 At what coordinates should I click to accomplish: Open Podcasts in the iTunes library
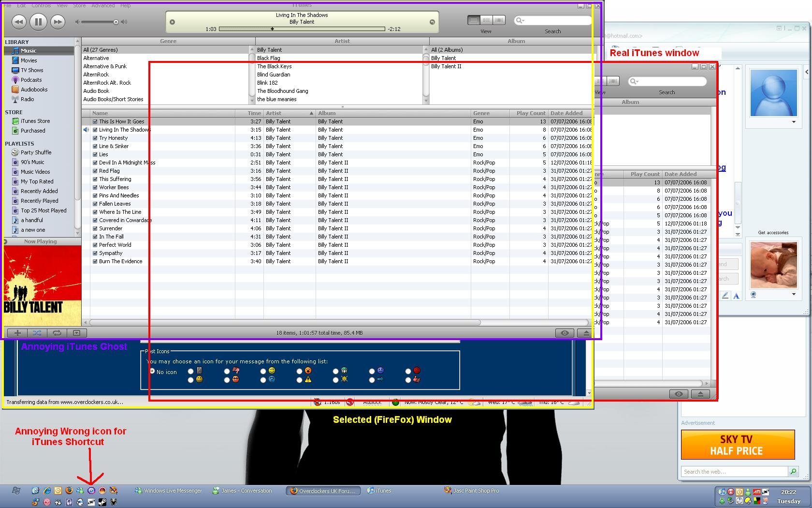point(31,80)
